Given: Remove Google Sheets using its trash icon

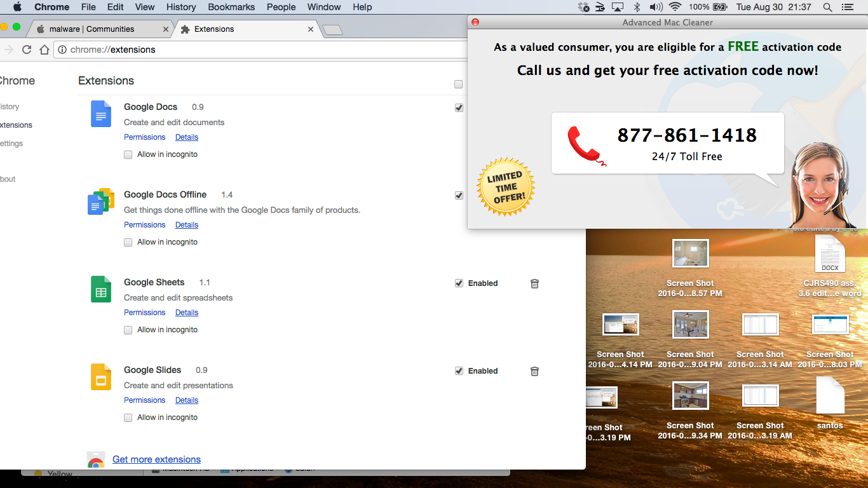Looking at the screenshot, I should 534,283.
